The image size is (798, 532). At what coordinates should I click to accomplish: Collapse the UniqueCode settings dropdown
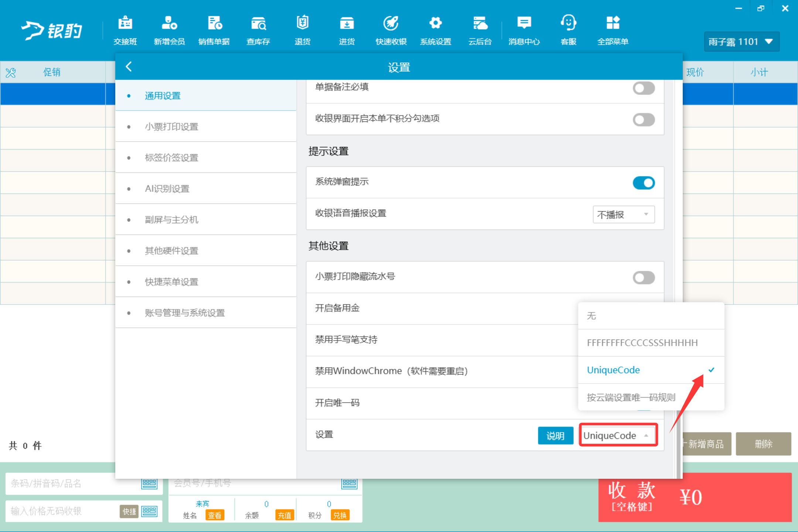pos(618,435)
